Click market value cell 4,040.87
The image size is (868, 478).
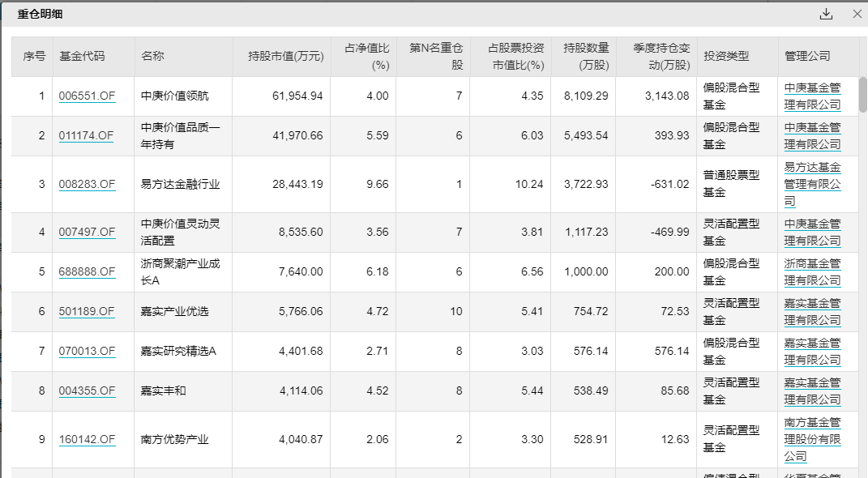coord(301,439)
